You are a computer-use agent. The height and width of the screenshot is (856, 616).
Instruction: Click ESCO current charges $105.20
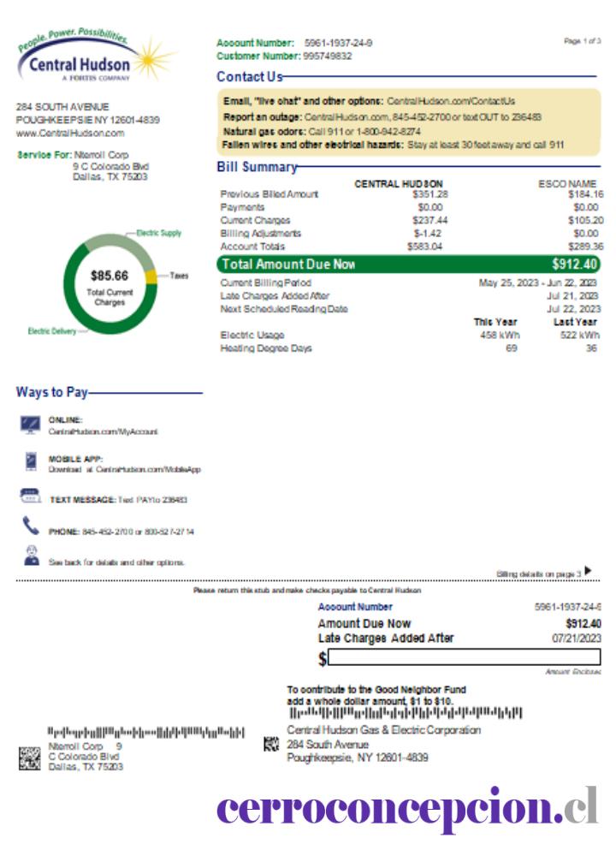point(585,221)
